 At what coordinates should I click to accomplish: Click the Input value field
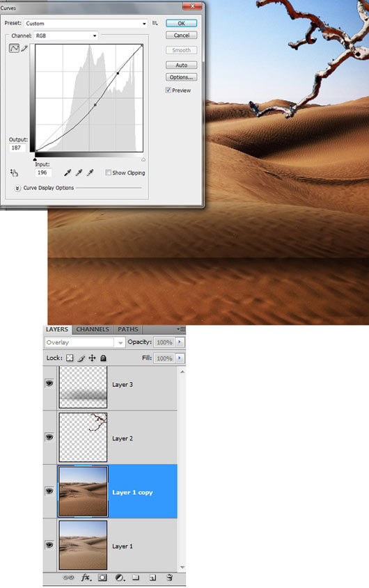pos(43,173)
